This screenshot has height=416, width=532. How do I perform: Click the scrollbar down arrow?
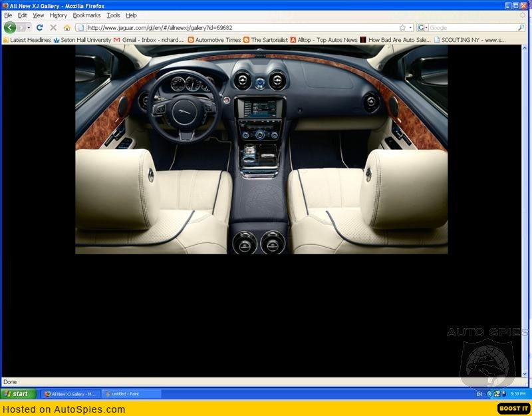[525, 374]
